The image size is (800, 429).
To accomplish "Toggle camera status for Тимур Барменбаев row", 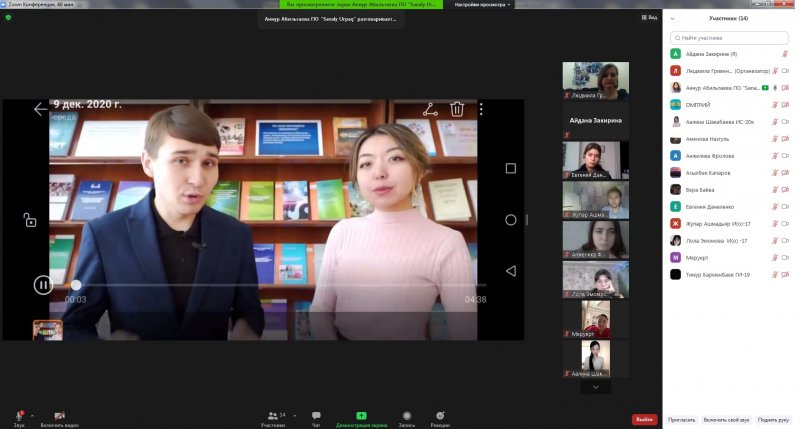I will point(785,274).
